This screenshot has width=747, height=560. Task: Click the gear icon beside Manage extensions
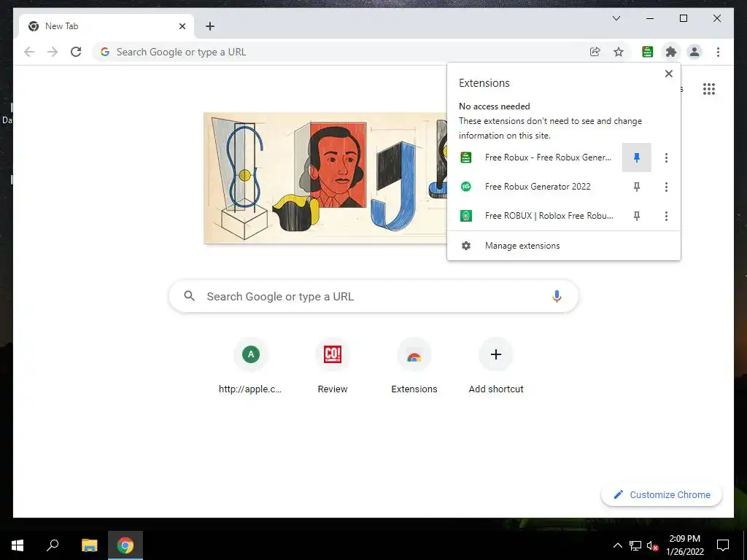tap(466, 246)
